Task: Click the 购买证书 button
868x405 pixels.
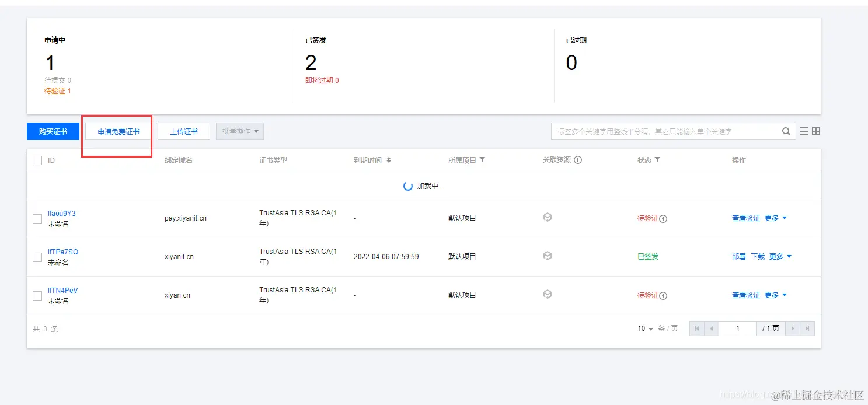Action: [53, 131]
